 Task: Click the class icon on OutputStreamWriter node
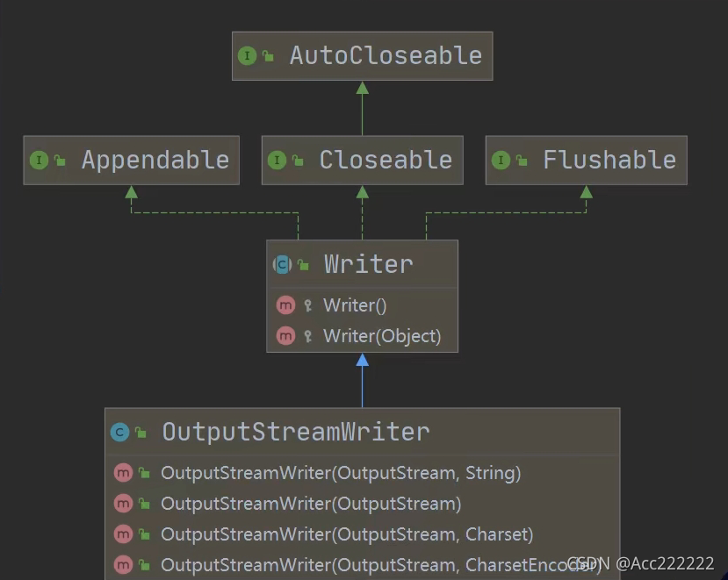click(120, 432)
